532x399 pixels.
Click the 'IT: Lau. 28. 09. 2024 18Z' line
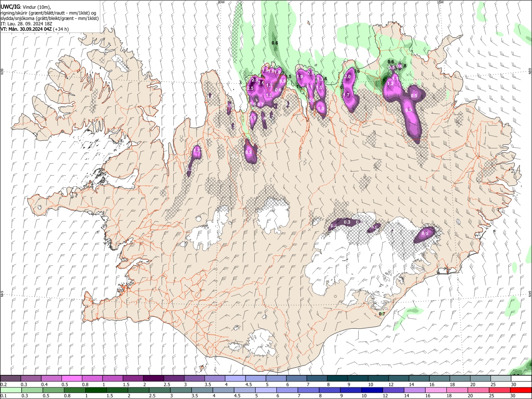coord(27,24)
